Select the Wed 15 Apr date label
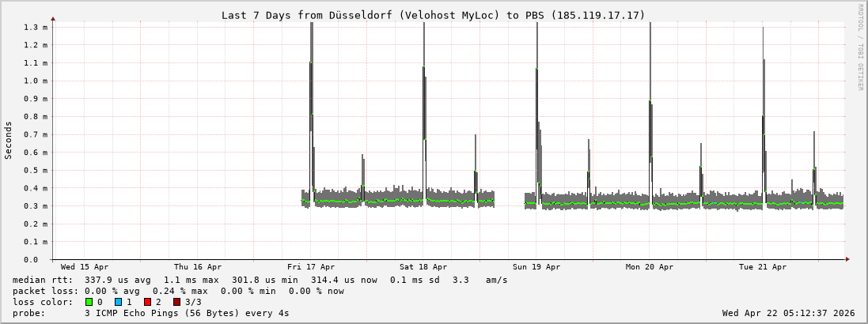Image resolution: width=868 pixels, height=324 pixels. (85, 267)
